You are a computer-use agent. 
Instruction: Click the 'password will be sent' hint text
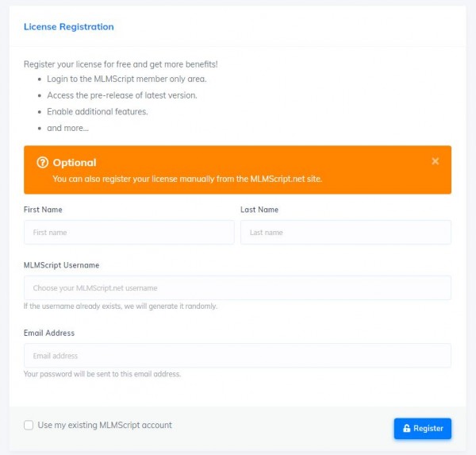coord(102,374)
